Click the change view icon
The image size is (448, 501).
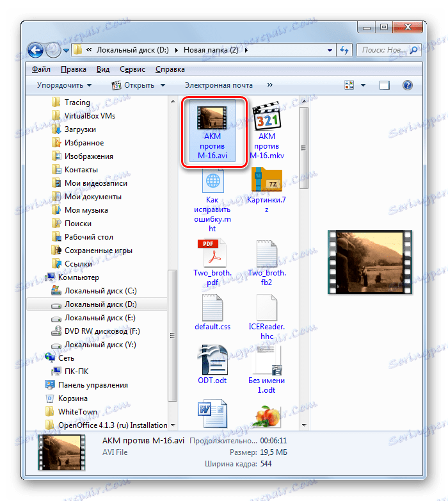tap(349, 85)
